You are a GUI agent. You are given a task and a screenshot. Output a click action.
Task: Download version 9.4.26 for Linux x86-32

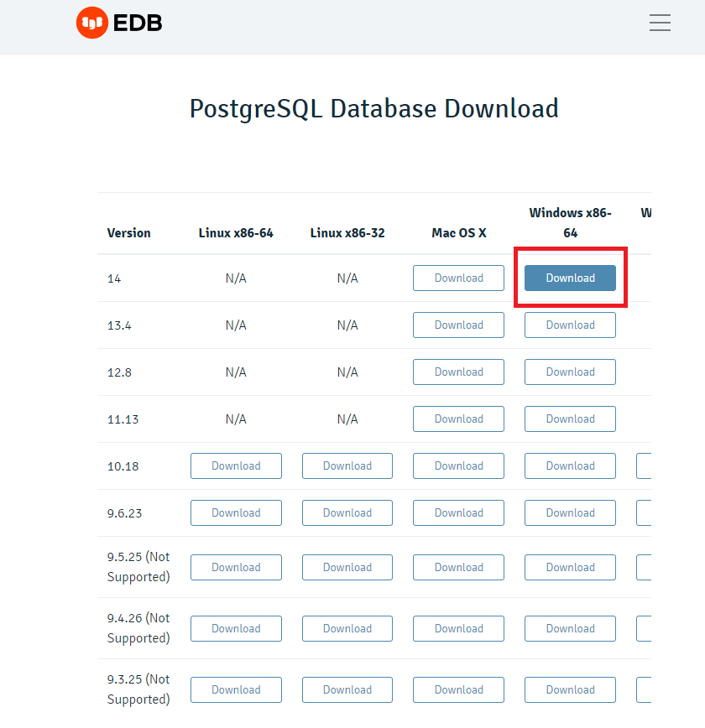tap(347, 629)
